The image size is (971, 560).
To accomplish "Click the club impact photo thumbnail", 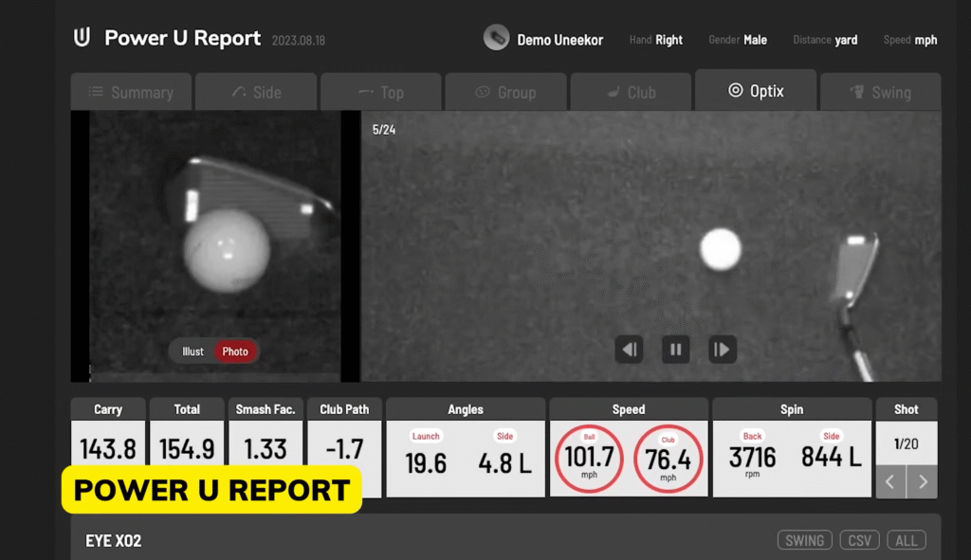I will (215, 237).
